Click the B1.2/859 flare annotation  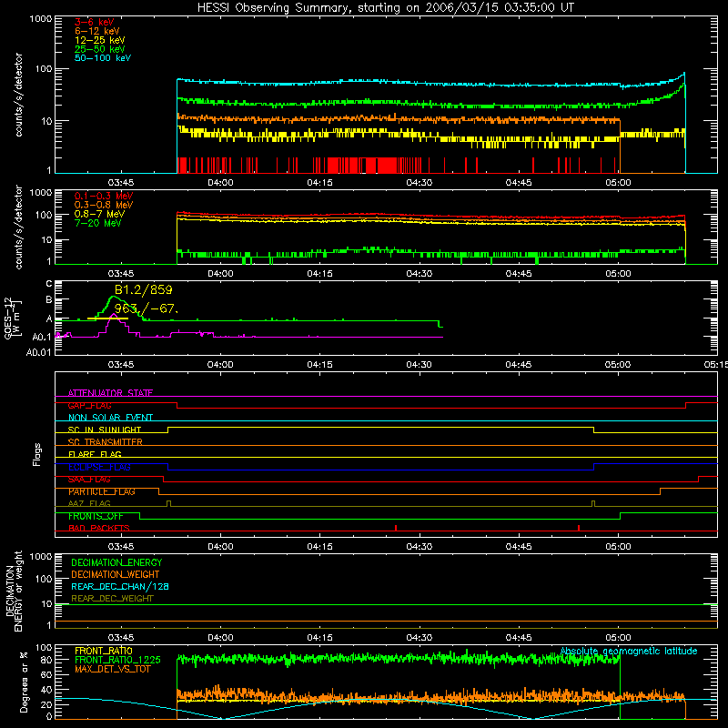click(144, 290)
